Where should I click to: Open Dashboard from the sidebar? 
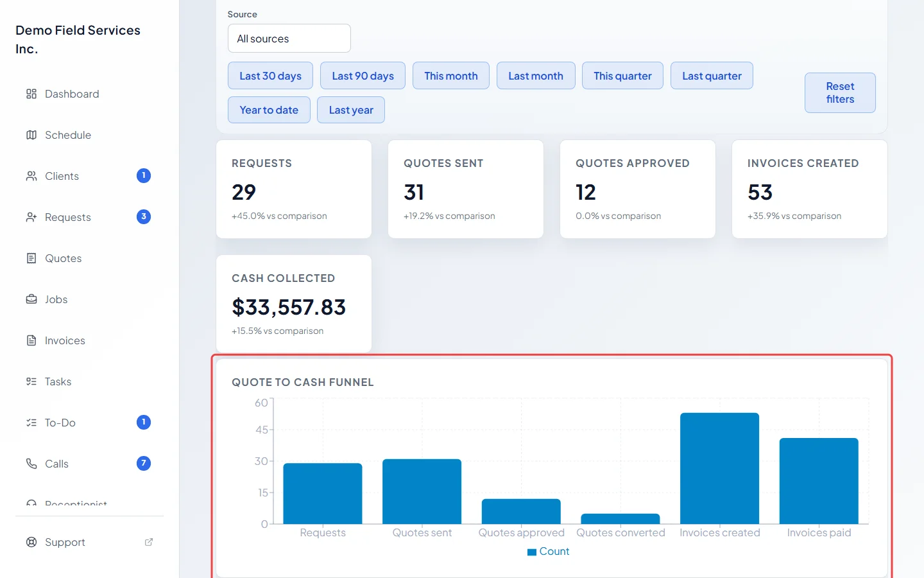pos(89,94)
